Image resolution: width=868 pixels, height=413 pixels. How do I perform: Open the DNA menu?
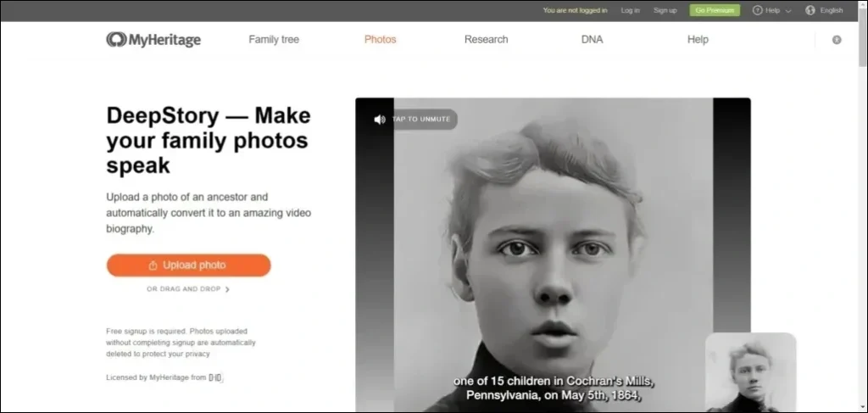tap(592, 39)
